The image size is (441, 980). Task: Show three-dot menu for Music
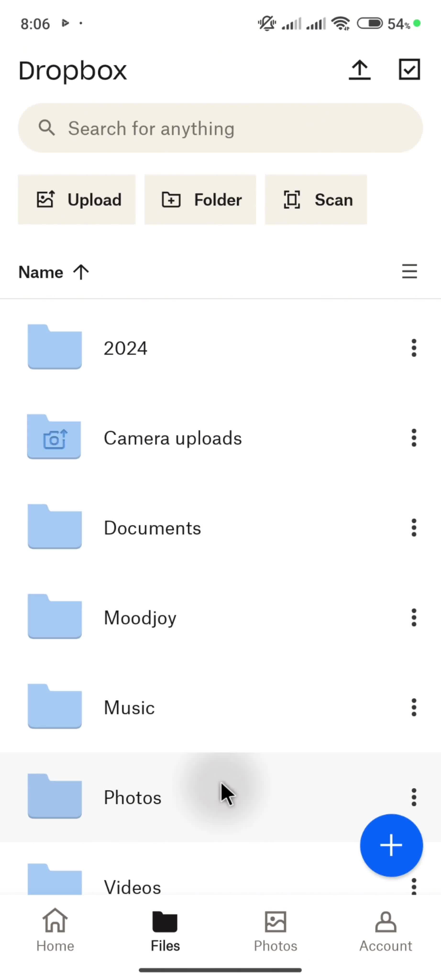coord(414,707)
